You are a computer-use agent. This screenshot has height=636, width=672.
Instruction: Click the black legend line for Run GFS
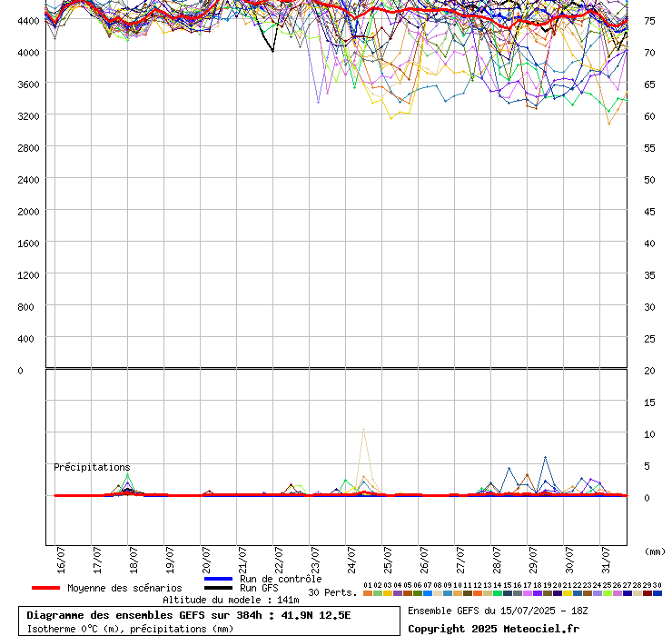(219, 588)
